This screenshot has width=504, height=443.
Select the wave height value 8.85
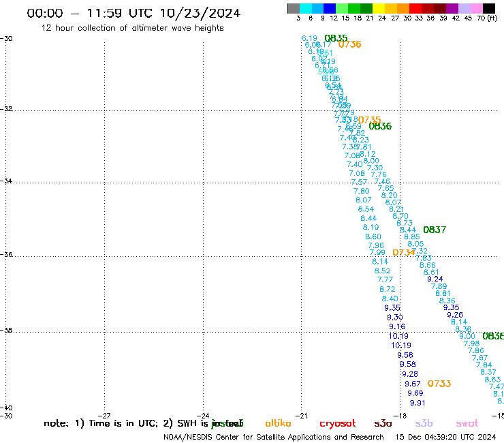412,236
